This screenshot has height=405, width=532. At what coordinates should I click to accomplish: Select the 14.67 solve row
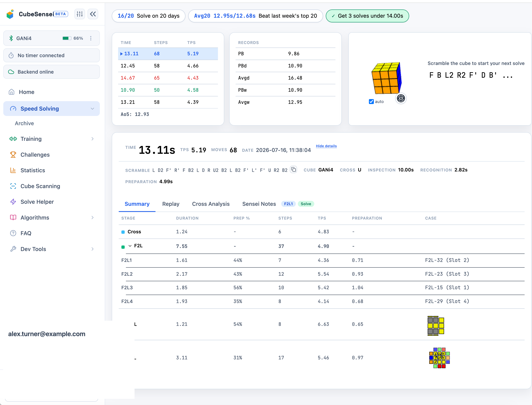point(168,78)
